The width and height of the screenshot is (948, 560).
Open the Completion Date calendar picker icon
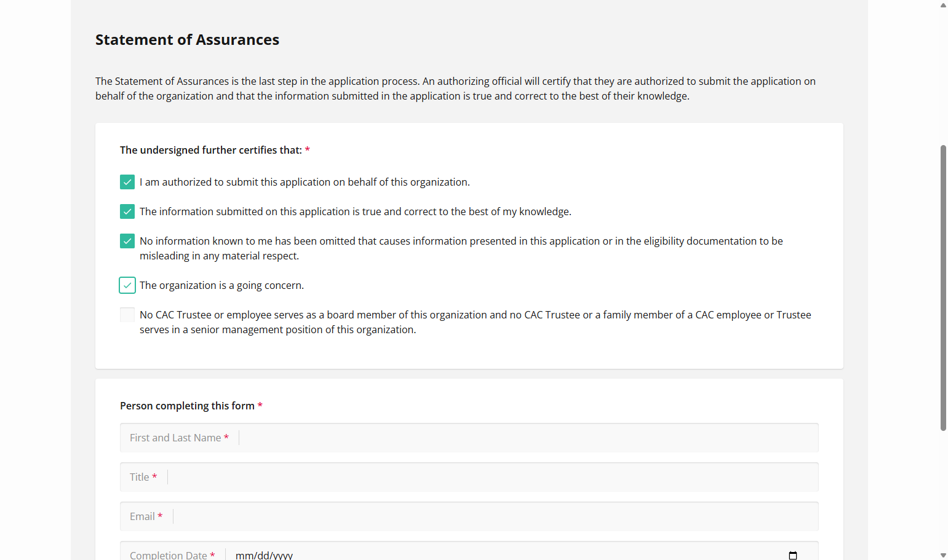coord(793,555)
